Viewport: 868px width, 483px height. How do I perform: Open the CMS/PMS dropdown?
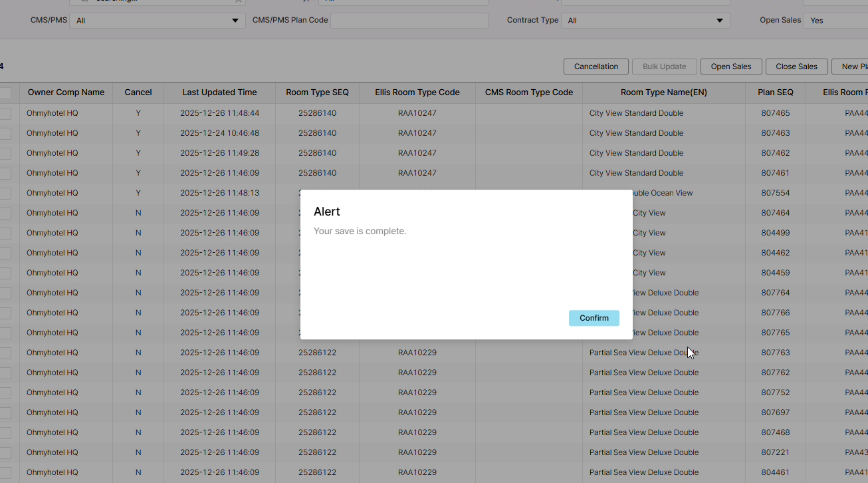pos(158,21)
